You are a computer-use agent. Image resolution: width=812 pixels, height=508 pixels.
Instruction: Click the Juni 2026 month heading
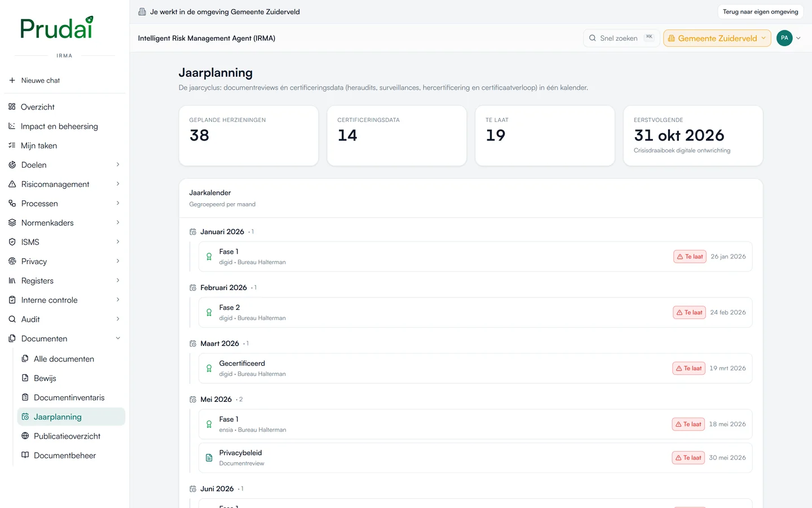pos(217,489)
